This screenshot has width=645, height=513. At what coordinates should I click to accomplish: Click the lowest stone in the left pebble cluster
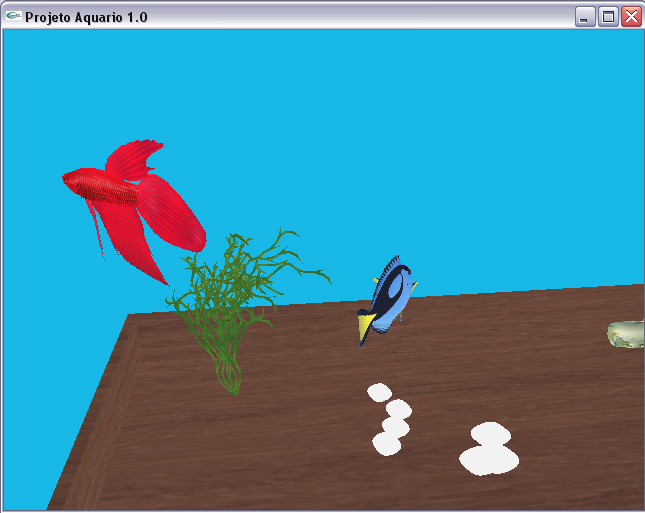point(387,443)
